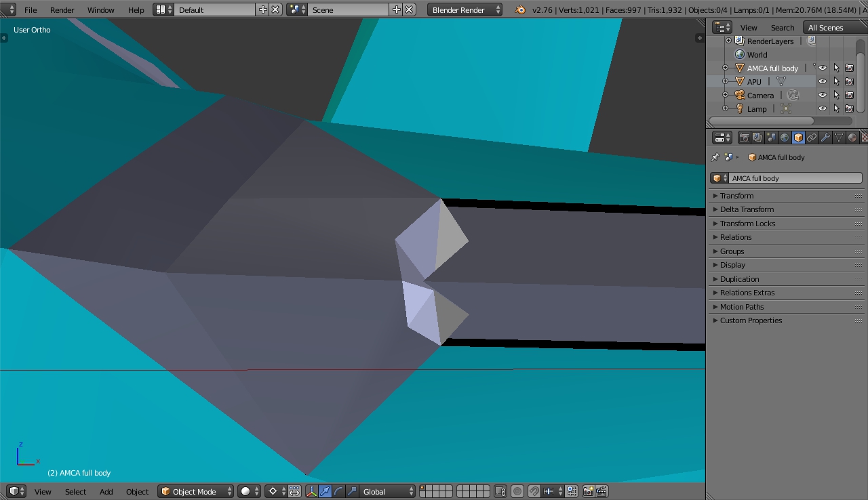The width and height of the screenshot is (868, 500).
Task: Open the Constraints properties tab chain icon
Action: point(812,138)
